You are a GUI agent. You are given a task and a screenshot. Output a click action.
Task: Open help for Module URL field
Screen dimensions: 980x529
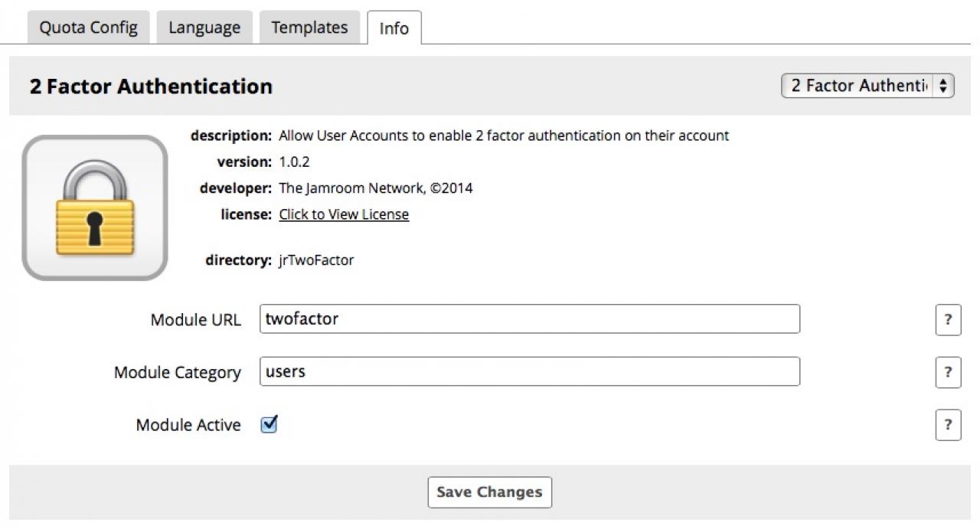(x=948, y=319)
